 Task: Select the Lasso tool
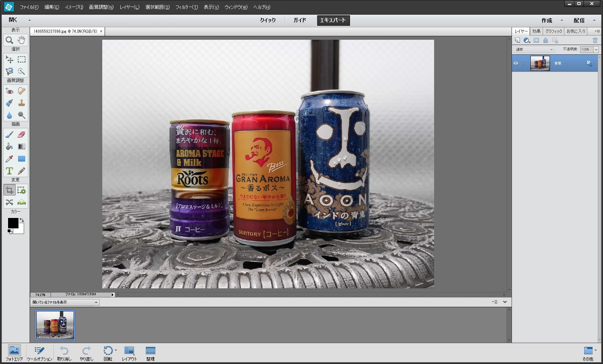[x=9, y=71]
